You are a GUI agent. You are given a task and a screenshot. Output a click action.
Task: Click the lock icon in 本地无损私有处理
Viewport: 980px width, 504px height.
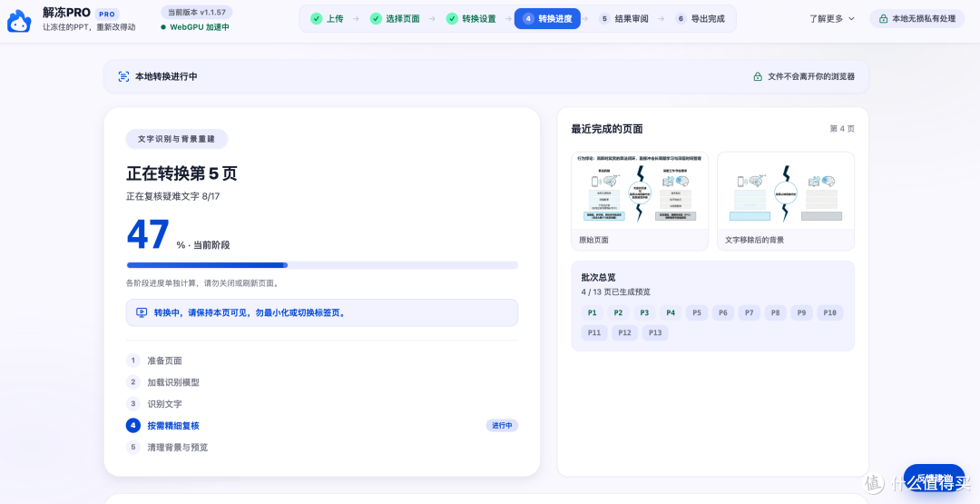[883, 19]
